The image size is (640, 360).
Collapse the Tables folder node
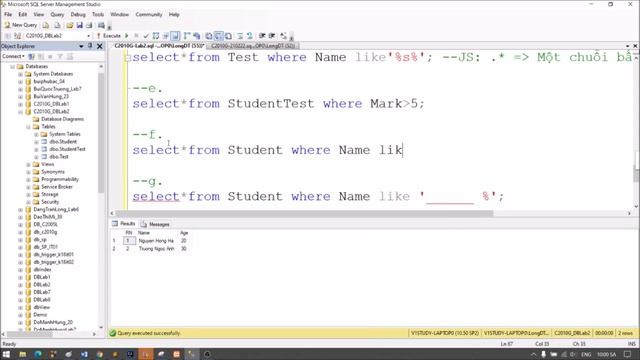(29, 127)
